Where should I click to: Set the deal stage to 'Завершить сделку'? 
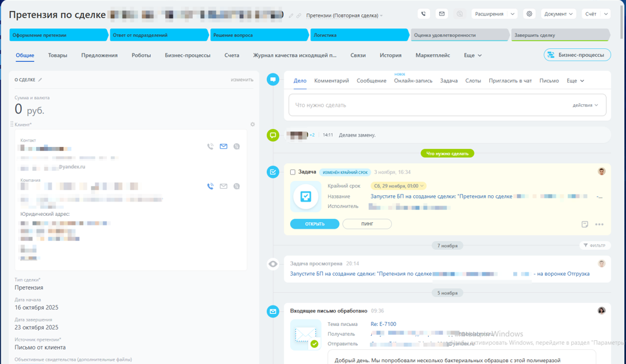click(x=558, y=35)
